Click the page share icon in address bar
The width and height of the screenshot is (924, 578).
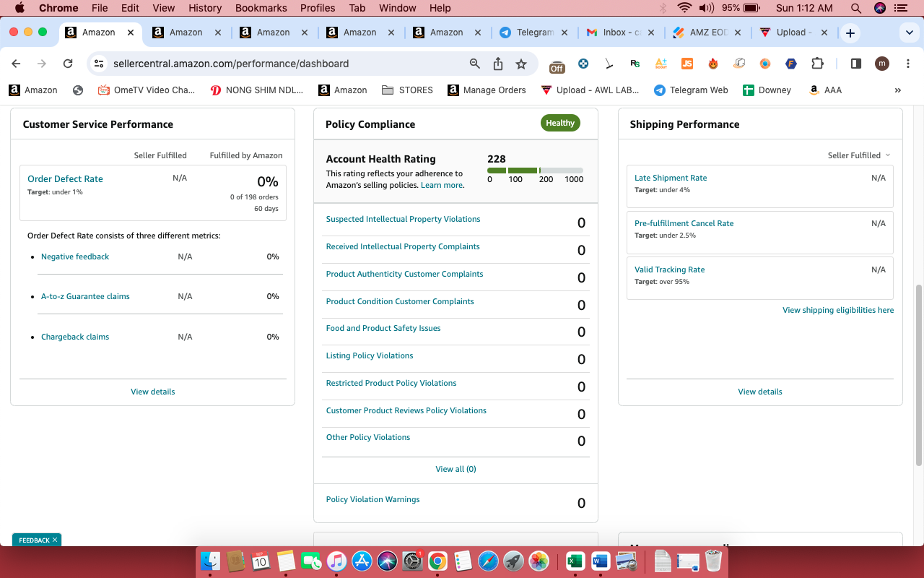tap(498, 64)
